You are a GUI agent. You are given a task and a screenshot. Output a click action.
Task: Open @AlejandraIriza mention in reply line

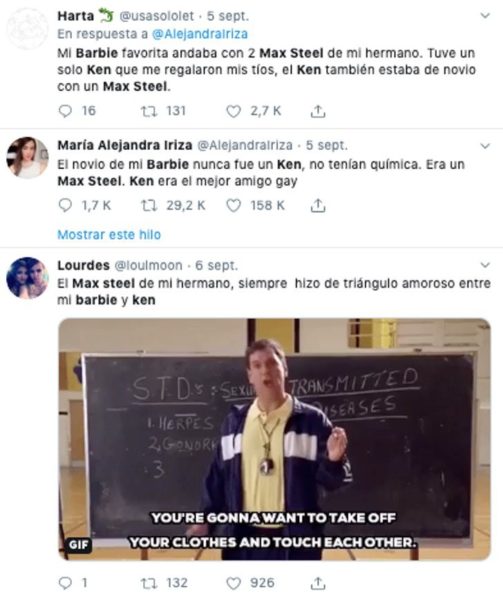coord(200,34)
